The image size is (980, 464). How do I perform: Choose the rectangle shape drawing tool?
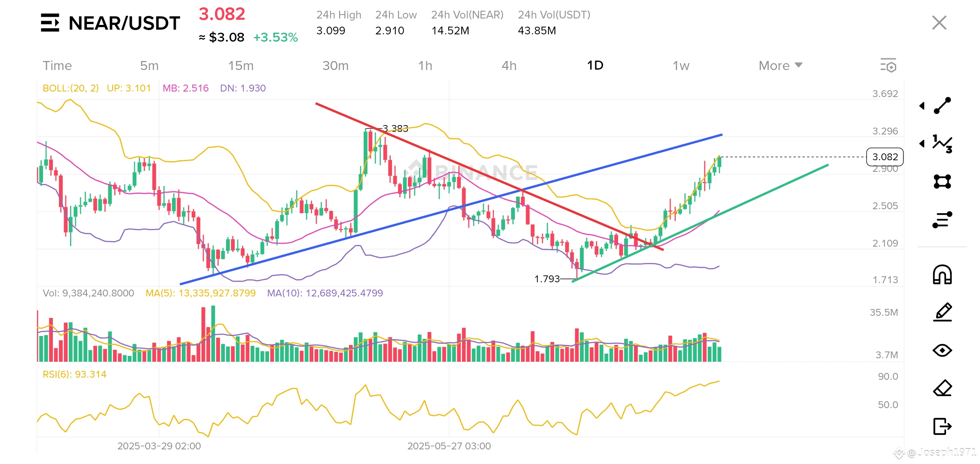tap(942, 181)
